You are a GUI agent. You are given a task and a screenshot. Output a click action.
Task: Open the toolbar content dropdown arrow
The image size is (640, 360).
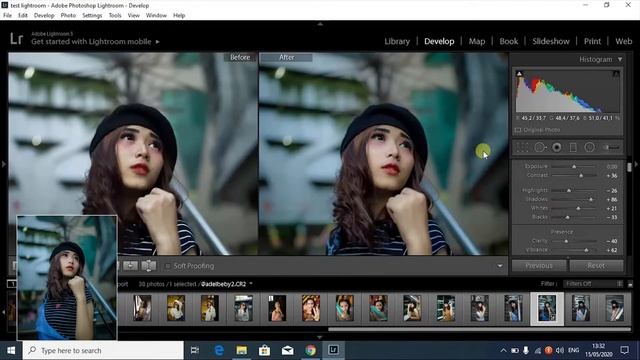[500, 266]
